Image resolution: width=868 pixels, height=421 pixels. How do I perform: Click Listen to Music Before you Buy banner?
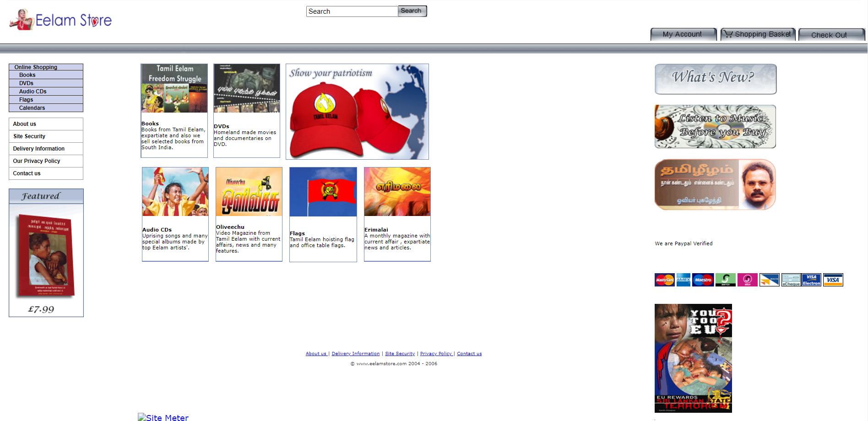[715, 126]
